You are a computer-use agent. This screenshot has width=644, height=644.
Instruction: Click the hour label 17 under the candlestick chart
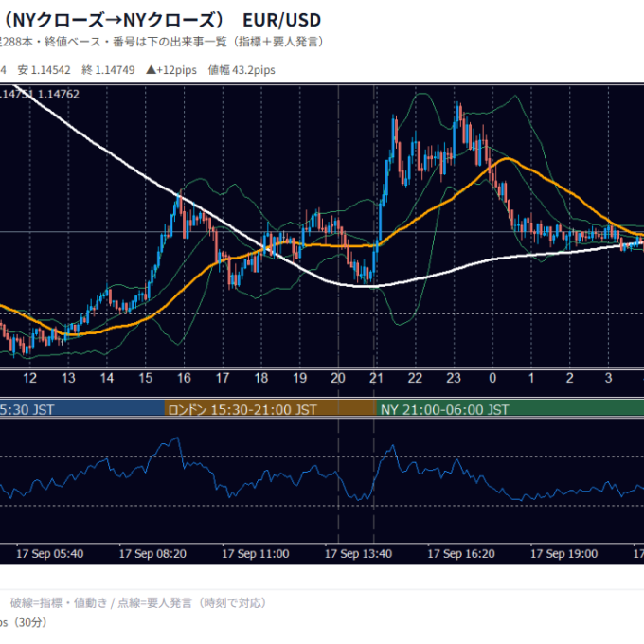point(223,378)
